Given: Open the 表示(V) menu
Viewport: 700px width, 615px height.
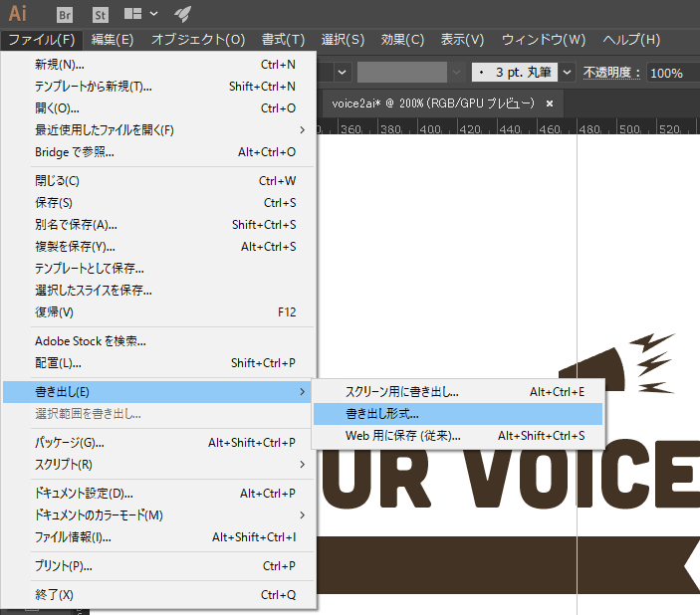Looking at the screenshot, I should [462, 40].
